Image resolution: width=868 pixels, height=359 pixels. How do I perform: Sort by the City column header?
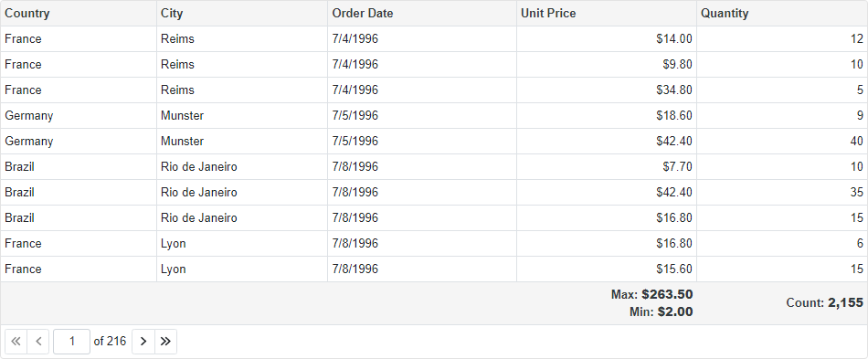242,14
